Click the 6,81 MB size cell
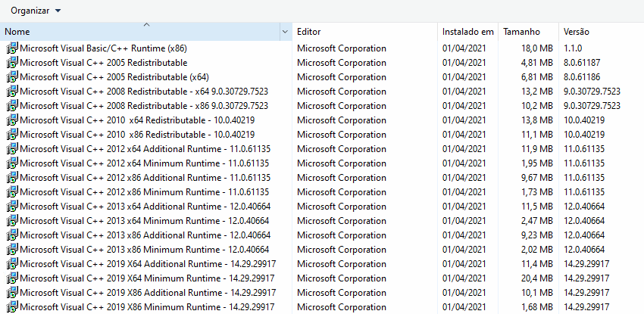 [537, 77]
